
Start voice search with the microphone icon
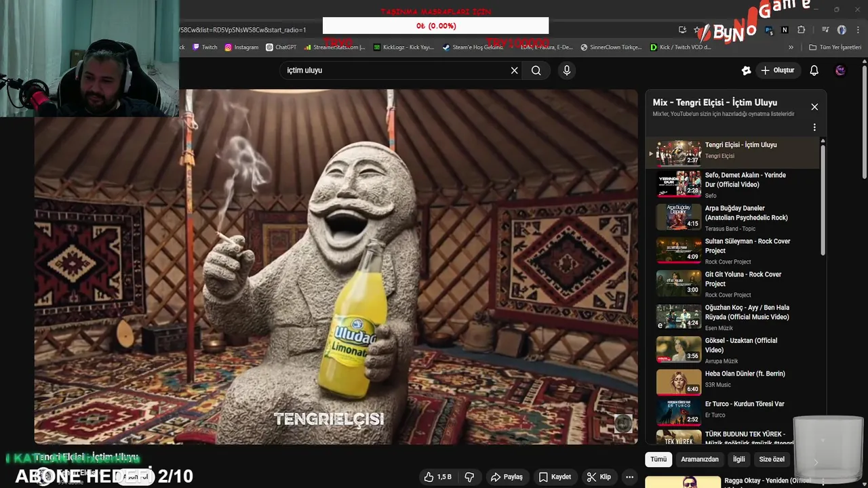coord(567,70)
